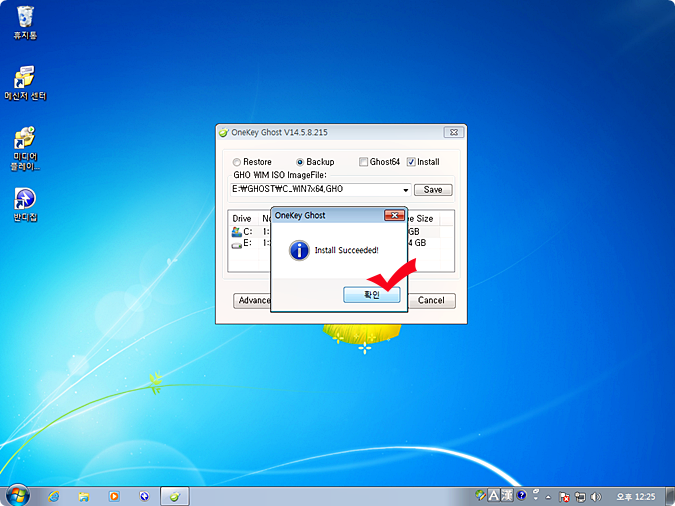675x506 pixels.
Task: Select the C: drive row
Action: [x=250, y=232]
